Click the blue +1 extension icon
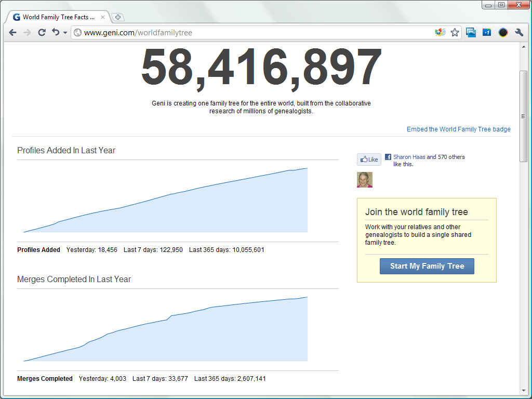532x399 pixels. (x=487, y=33)
